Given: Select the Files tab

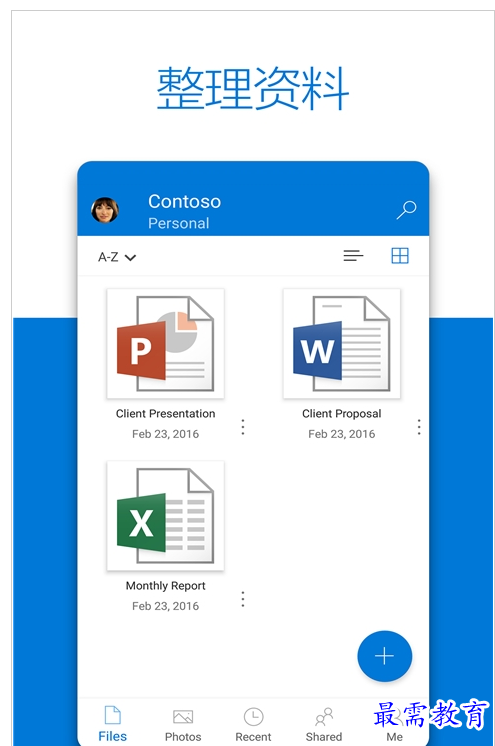Looking at the screenshot, I should click(x=112, y=724).
